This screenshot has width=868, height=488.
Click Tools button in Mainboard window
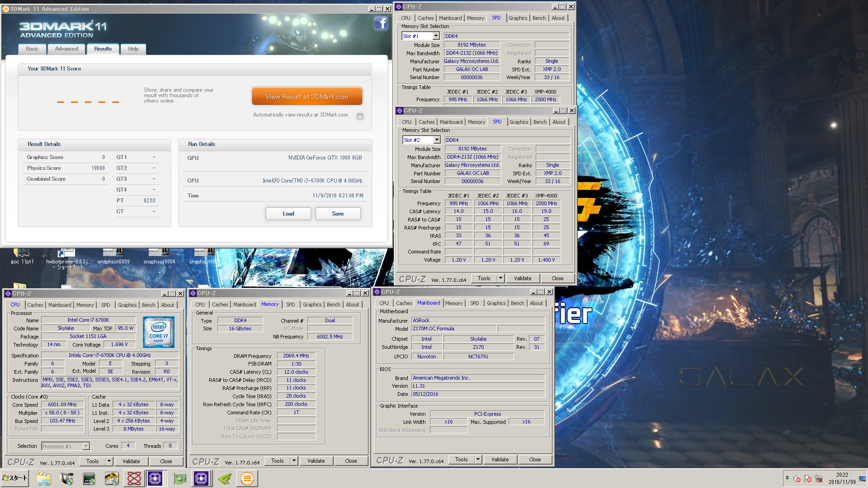[x=462, y=460]
